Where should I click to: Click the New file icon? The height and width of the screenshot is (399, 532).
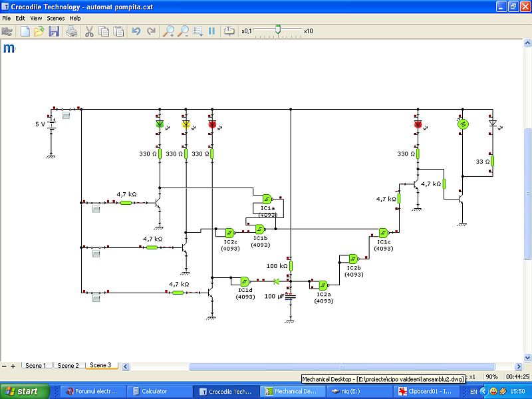[x=25, y=31]
